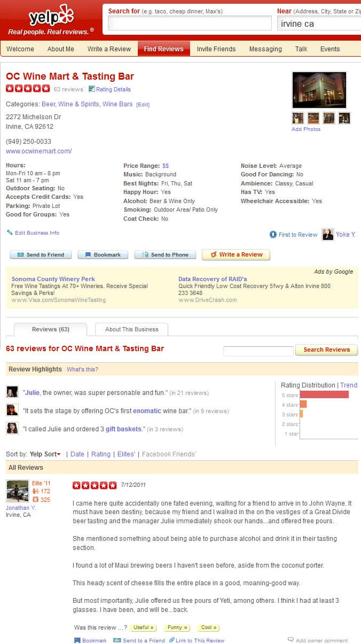Open www.ocwinemart.com link
Image resolution: width=361 pixels, height=644 pixels.
[39, 151]
